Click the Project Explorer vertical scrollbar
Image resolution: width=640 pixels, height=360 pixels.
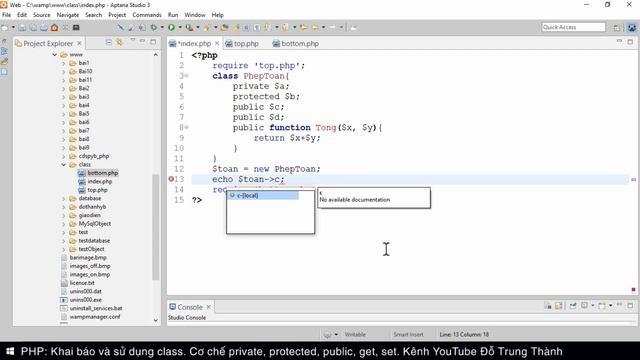(156, 227)
